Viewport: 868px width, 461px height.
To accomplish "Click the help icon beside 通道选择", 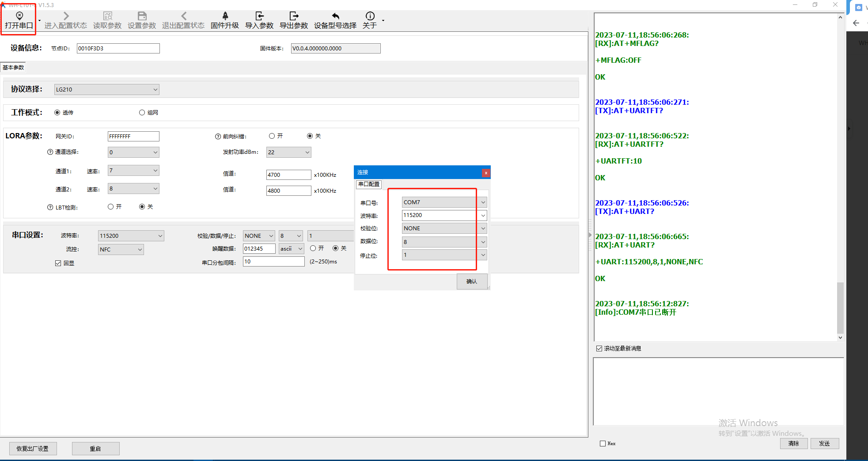I will click(50, 152).
